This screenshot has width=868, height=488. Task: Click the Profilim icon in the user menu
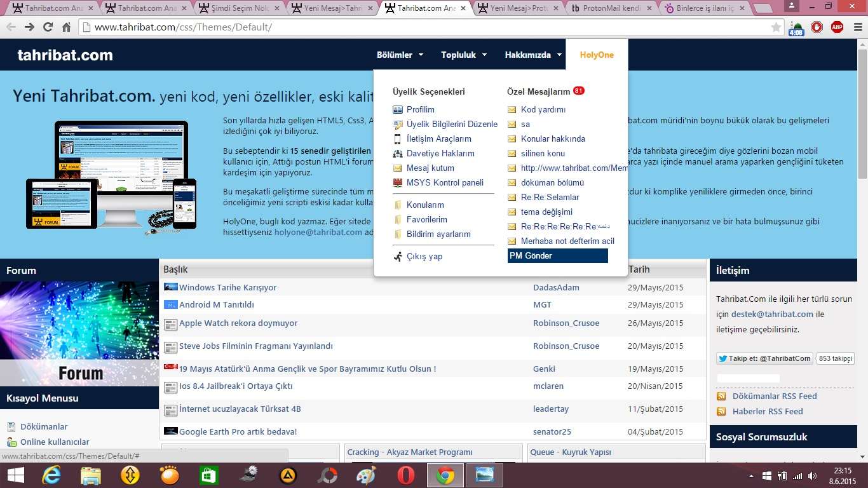(398, 110)
